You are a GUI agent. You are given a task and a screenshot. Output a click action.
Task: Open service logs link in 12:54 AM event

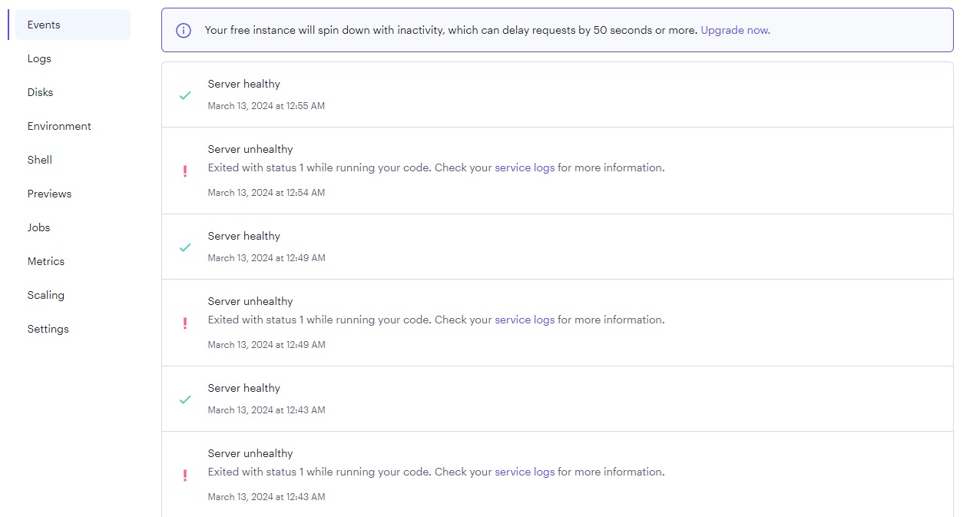525,167
